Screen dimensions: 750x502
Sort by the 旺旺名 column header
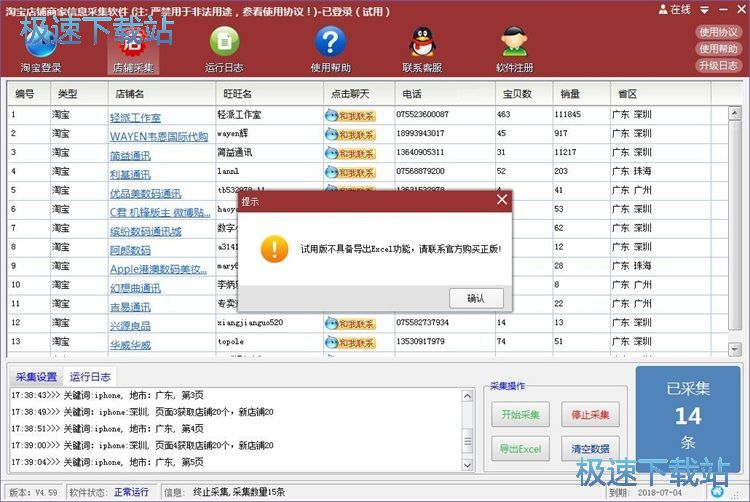click(269, 94)
